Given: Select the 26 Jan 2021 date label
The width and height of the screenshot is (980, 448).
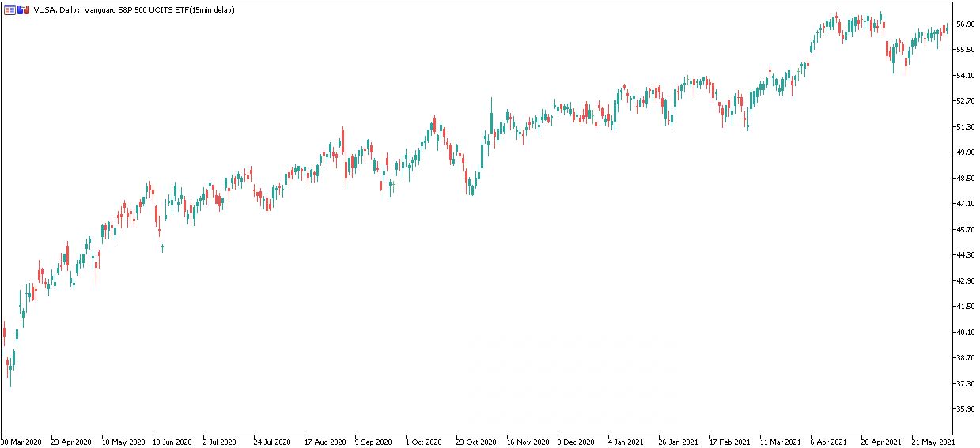Looking at the screenshot, I should point(679,442).
